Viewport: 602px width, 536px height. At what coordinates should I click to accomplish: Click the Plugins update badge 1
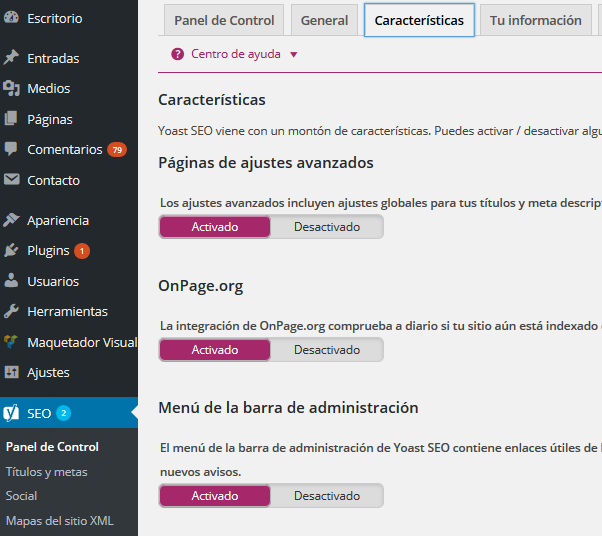click(82, 251)
